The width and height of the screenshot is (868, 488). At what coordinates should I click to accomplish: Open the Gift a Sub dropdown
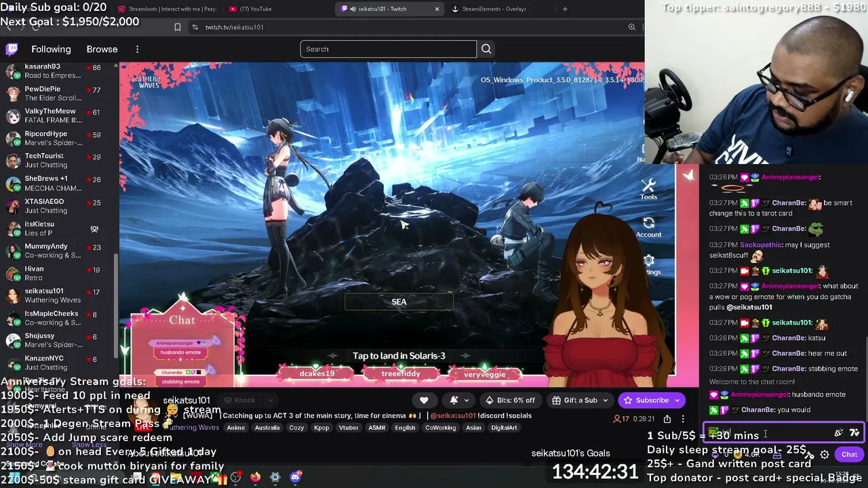pos(580,400)
